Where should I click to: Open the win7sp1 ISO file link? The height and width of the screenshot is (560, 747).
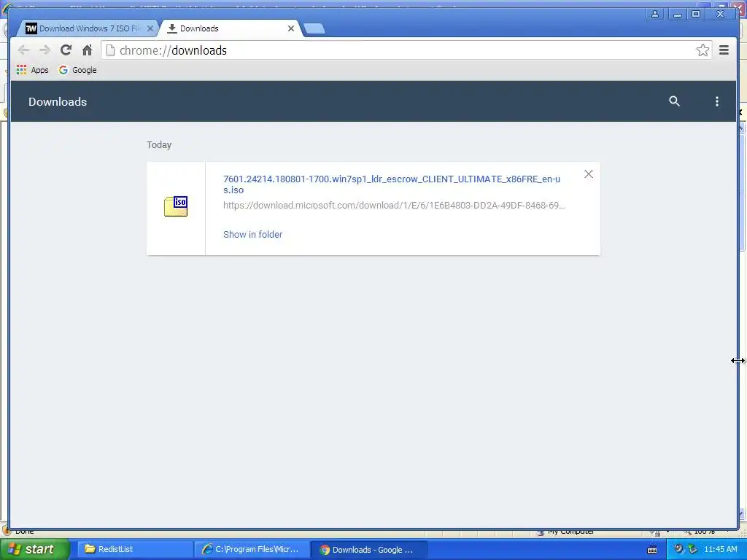tap(392, 184)
